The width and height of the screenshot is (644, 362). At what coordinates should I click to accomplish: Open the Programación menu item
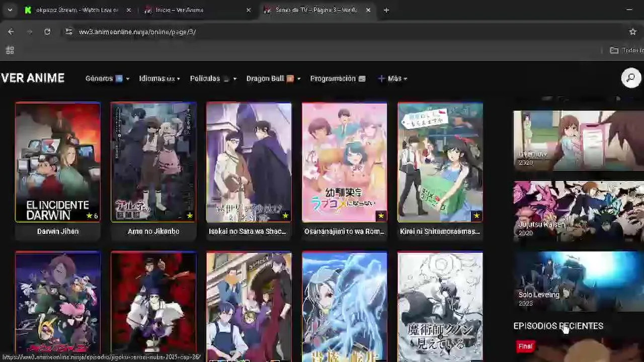(x=338, y=78)
